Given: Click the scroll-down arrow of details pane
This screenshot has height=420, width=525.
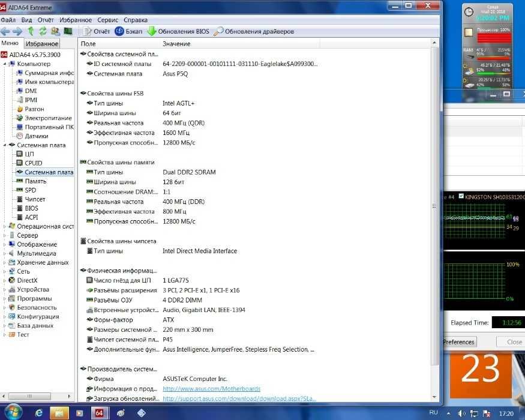Looking at the screenshot, I should [x=434, y=397].
